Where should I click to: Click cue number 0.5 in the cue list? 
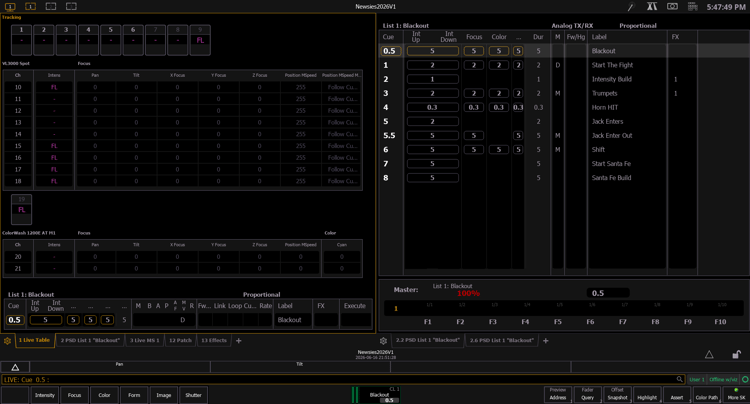389,51
